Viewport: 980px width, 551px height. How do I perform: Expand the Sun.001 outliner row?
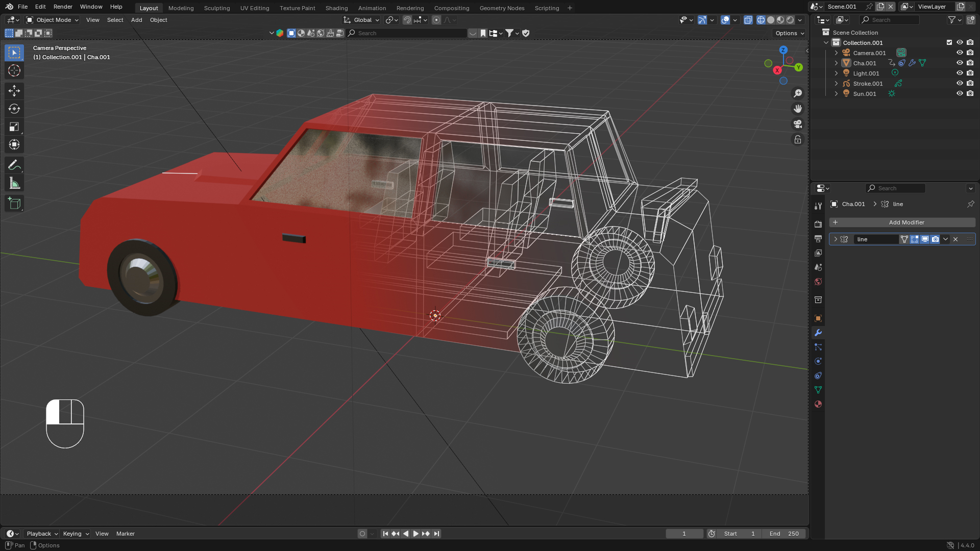[x=836, y=93]
